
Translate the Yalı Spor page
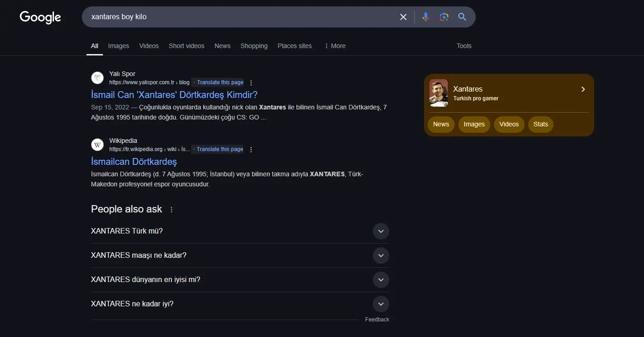tap(220, 82)
